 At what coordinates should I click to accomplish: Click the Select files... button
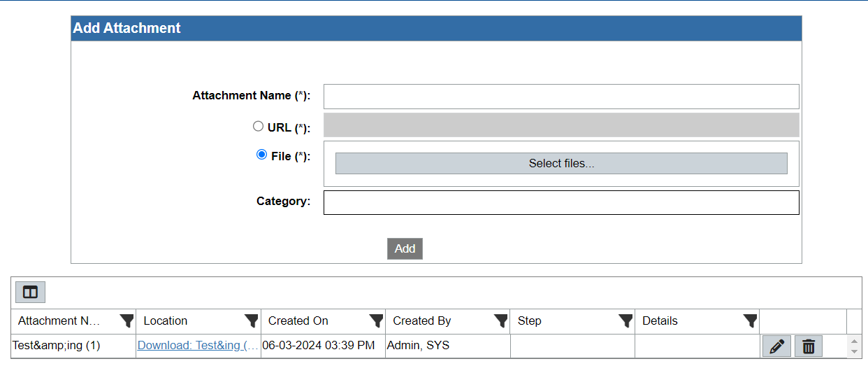point(561,163)
